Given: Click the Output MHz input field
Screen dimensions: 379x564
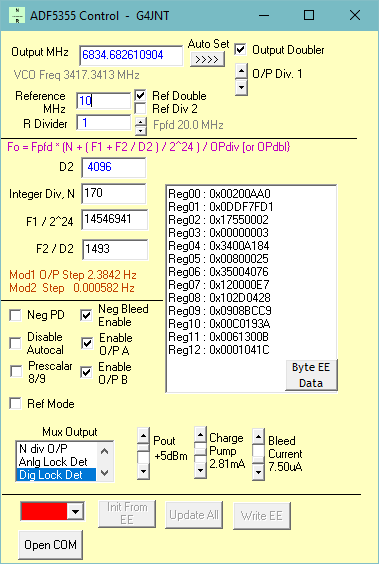Looking at the screenshot, I should click(x=131, y=55).
